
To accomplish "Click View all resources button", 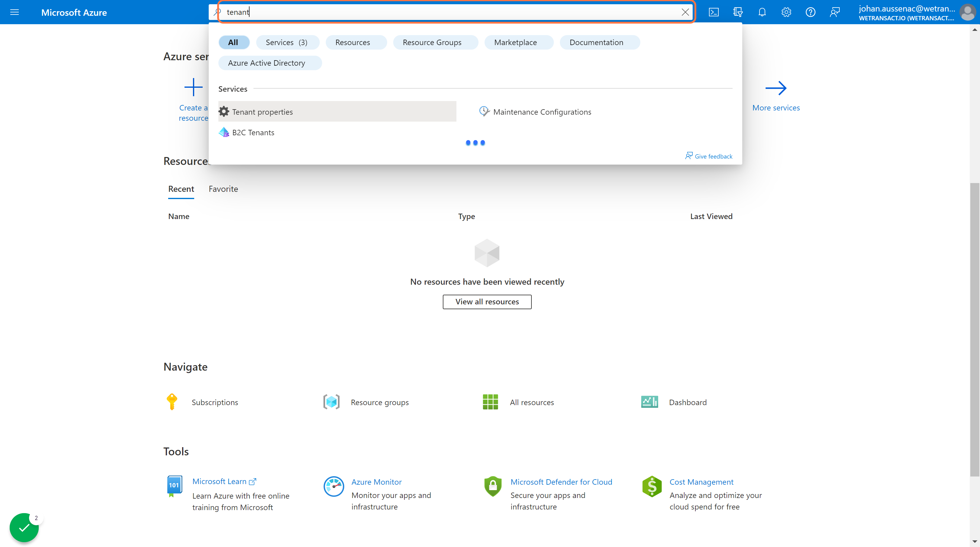I will 487,301.
